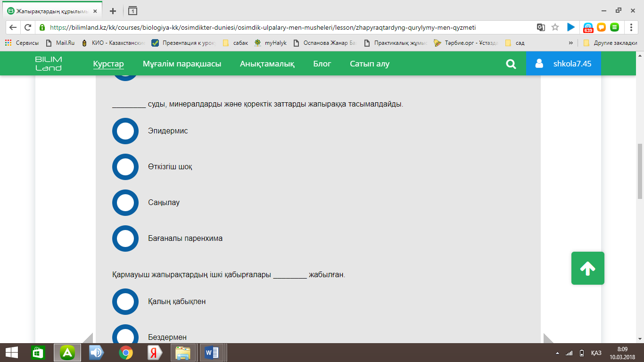Click the green padlock secure-site icon
The image size is (644, 362).
42,27
